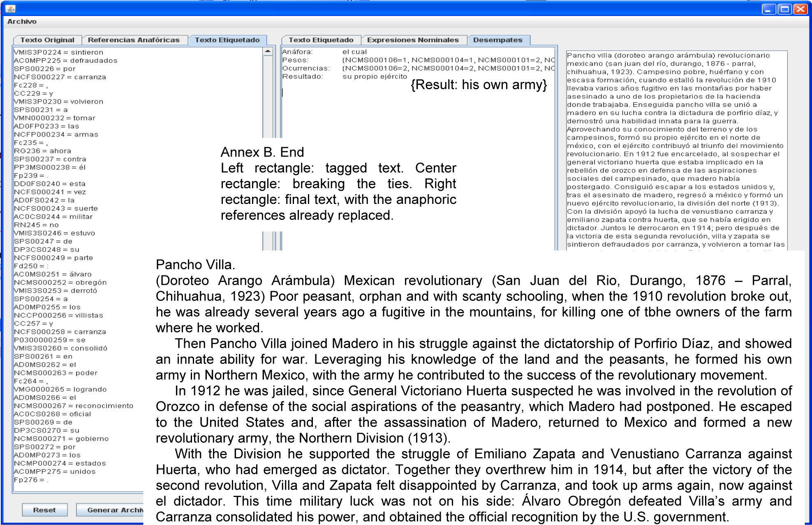Select Texto Etiquetado tab beside Referencias Anafóricas
The image size is (812, 525).
[x=227, y=40]
